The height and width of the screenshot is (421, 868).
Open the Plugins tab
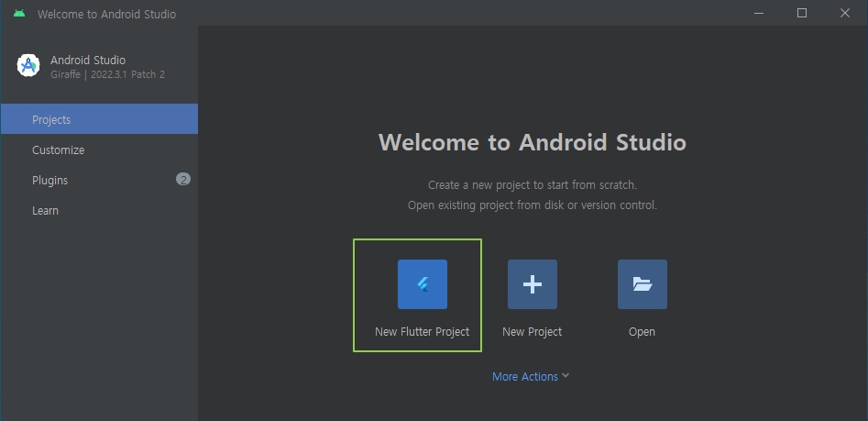pyautogui.click(x=99, y=180)
